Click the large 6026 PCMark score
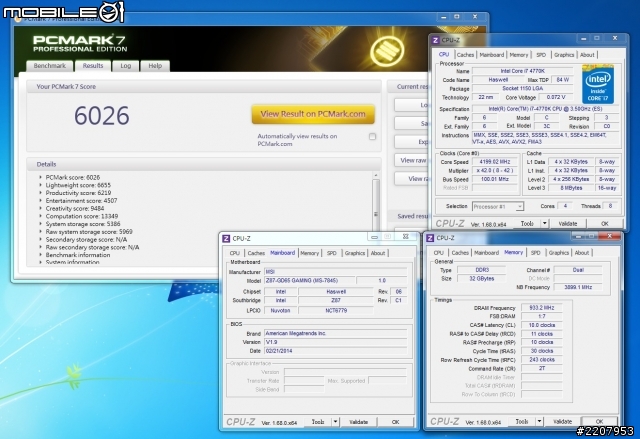The width and height of the screenshot is (640, 439). coord(102,116)
